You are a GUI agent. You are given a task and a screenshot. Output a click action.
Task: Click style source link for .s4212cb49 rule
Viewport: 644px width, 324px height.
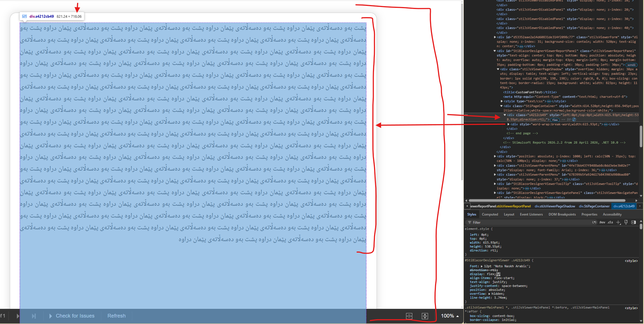[x=631, y=261]
